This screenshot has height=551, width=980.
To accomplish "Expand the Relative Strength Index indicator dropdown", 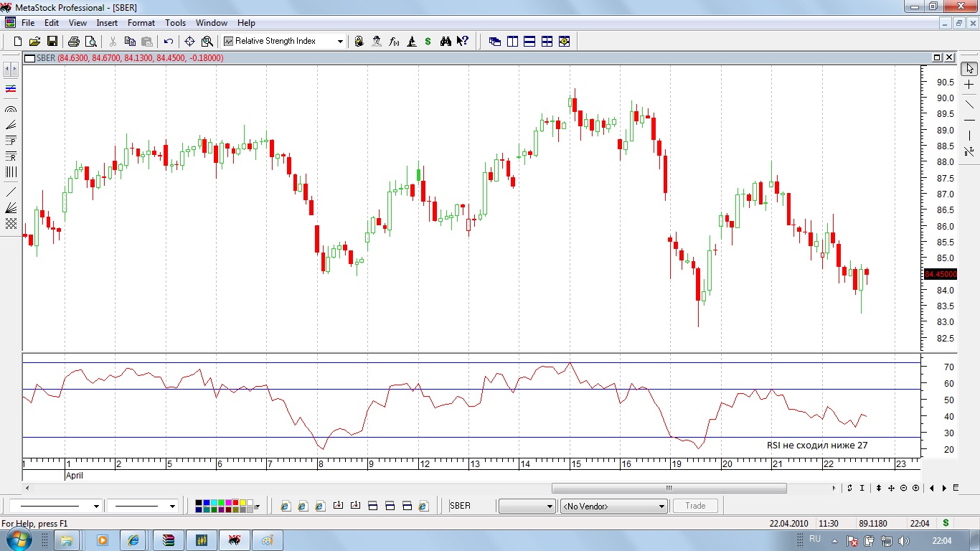I will 340,42.
